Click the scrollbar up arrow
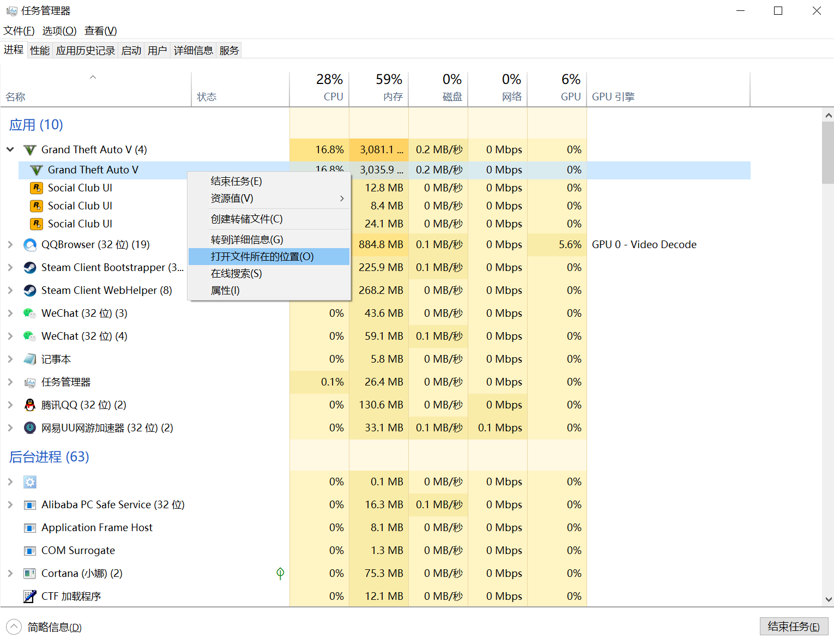 (829, 115)
